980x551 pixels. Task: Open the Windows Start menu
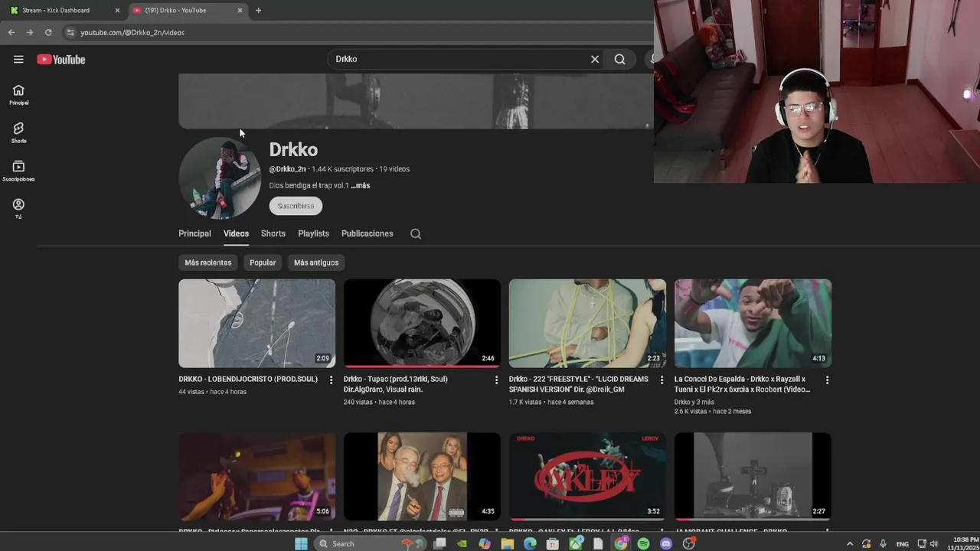pos(301,543)
